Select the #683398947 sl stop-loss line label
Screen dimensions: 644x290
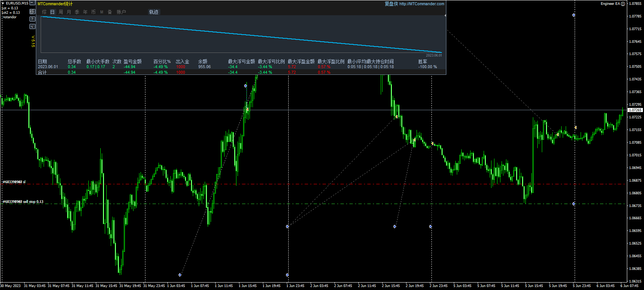pyautogui.click(x=14, y=182)
